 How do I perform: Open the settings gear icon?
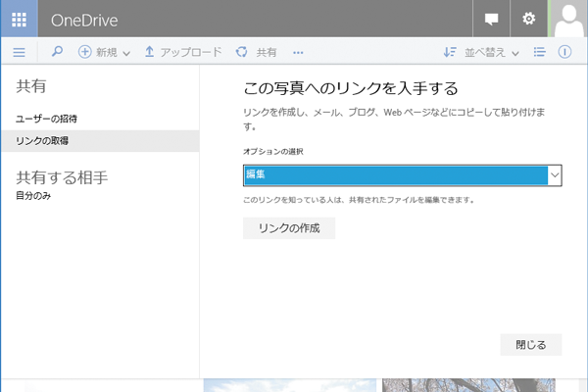(x=529, y=19)
